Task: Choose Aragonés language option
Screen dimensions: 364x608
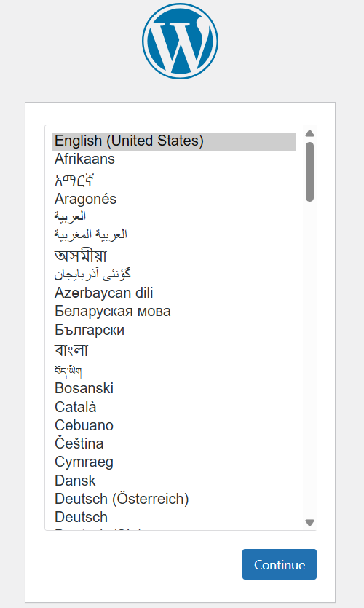Action: (174, 199)
